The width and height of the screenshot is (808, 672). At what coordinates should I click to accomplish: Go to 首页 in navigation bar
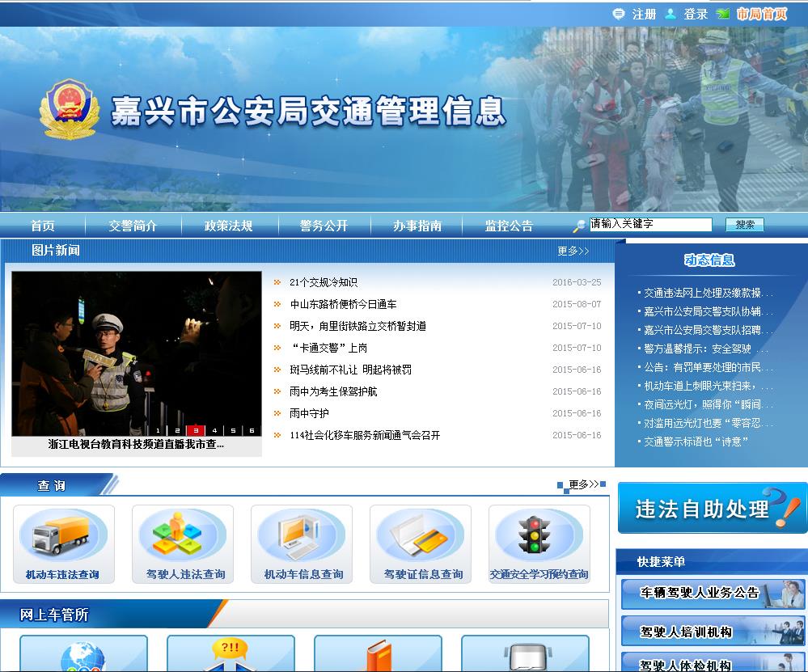(42, 226)
